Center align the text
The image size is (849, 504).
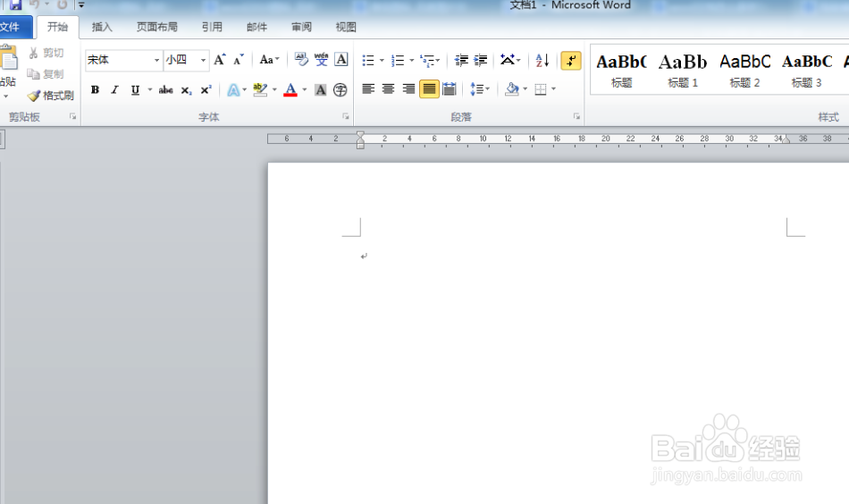pyautogui.click(x=388, y=88)
